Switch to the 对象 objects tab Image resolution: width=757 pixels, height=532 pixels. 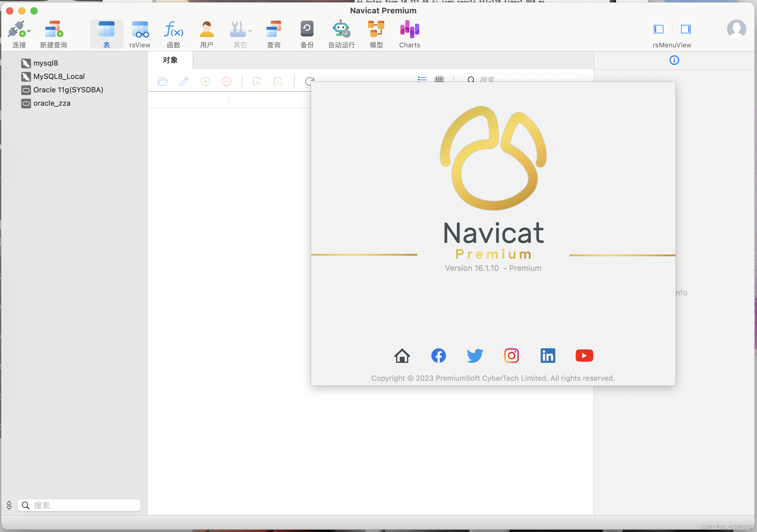pos(170,60)
